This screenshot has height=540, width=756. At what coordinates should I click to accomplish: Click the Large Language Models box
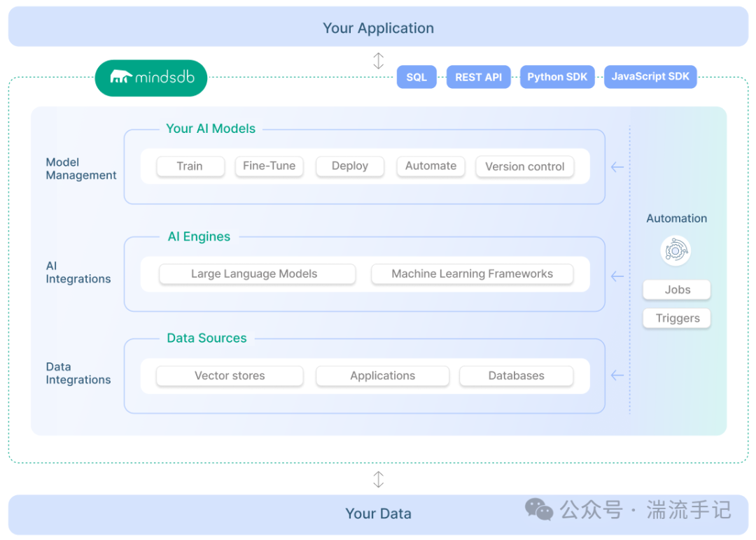[x=258, y=274]
